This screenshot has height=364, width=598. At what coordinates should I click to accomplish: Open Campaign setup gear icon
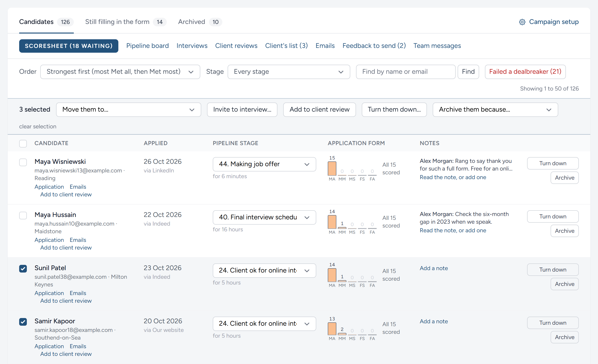[x=522, y=22]
